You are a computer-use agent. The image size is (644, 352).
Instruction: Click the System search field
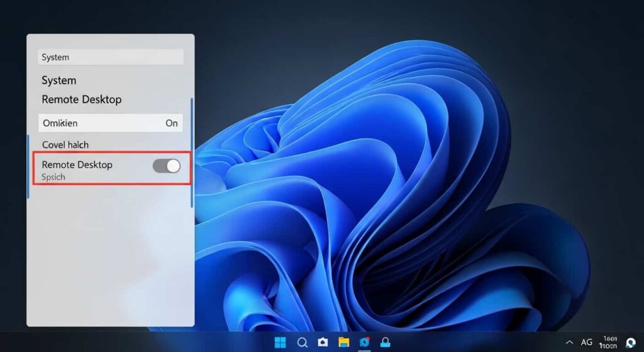[111, 57]
